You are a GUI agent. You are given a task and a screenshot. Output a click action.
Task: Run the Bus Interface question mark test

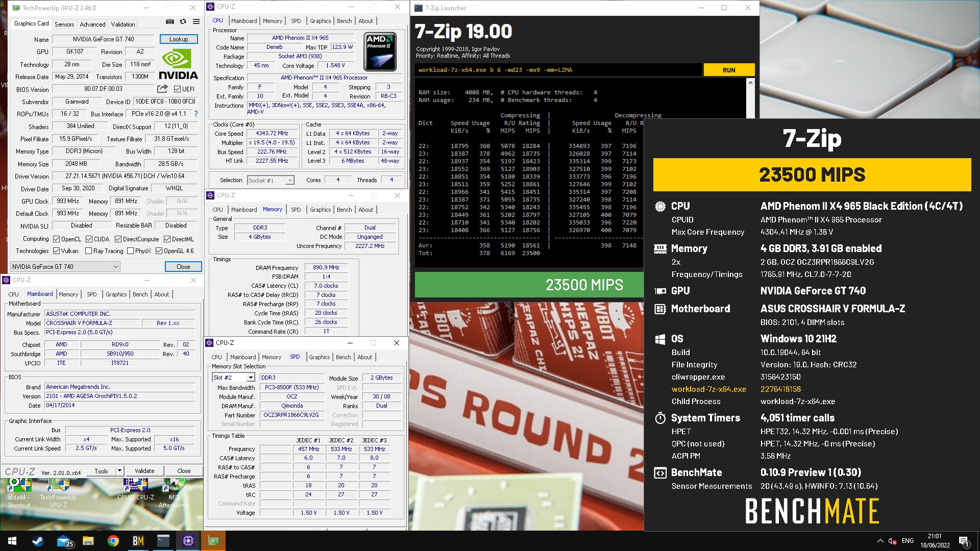pos(196,114)
